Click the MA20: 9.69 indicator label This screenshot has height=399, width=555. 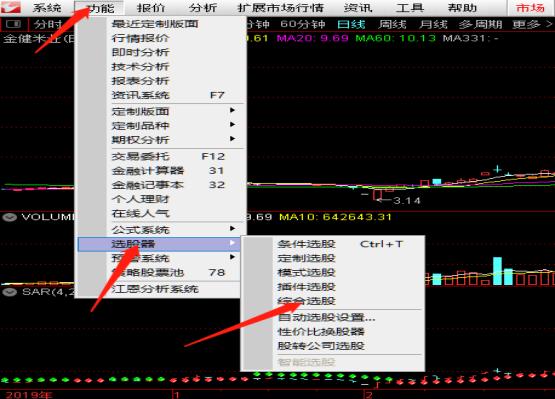click(x=313, y=38)
